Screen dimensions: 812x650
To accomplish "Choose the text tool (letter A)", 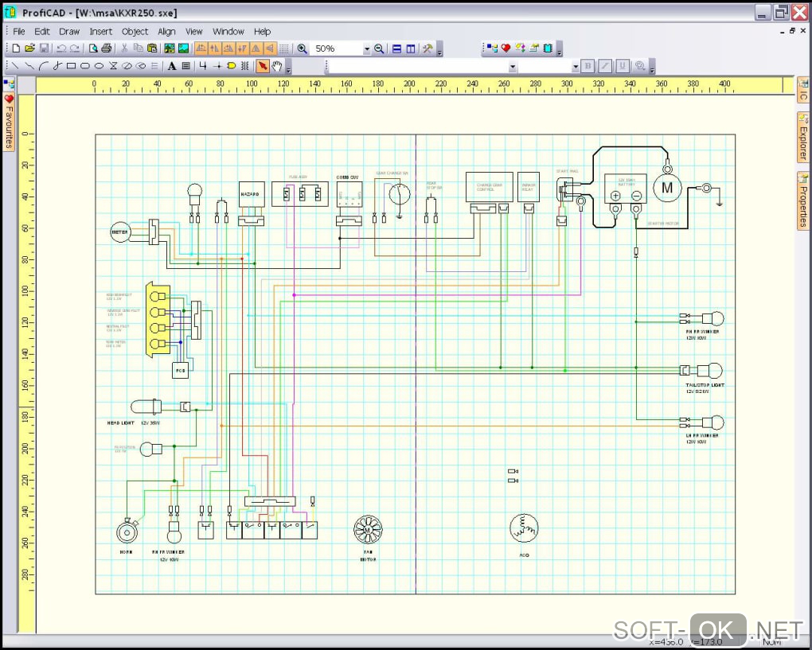I will [x=170, y=66].
